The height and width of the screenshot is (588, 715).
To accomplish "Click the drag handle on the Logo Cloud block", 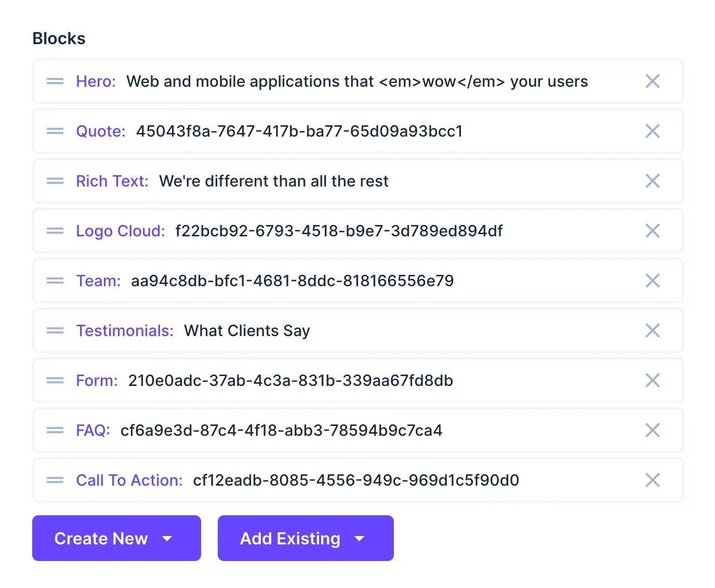I will (x=55, y=231).
